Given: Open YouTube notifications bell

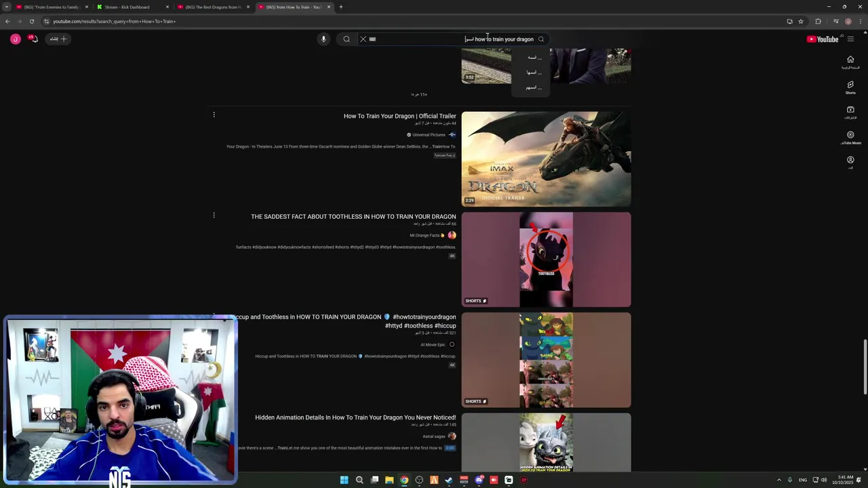Looking at the screenshot, I should pyautogui.click(x=33, y=39).
